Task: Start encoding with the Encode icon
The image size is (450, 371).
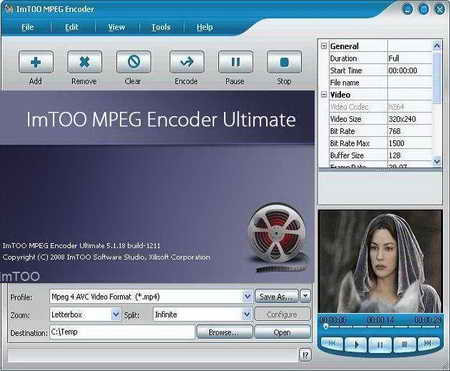Action: (x=186, y=62)
